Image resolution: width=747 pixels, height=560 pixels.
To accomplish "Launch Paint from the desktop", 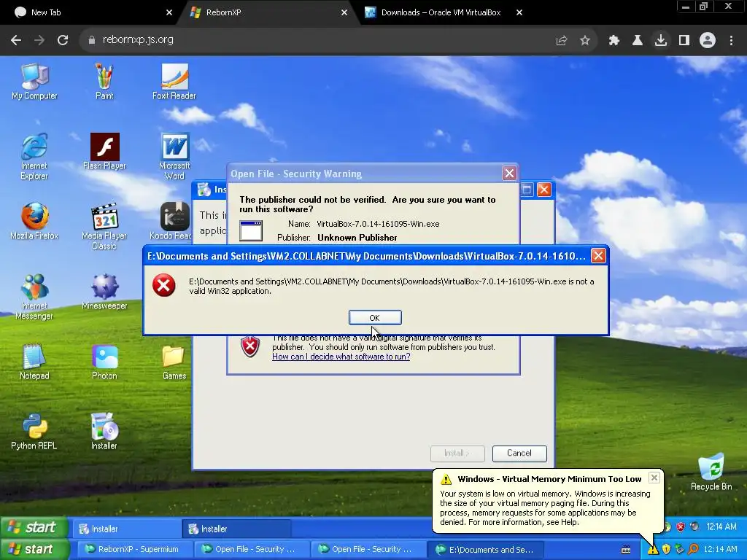I will click(x=104, y=82).
